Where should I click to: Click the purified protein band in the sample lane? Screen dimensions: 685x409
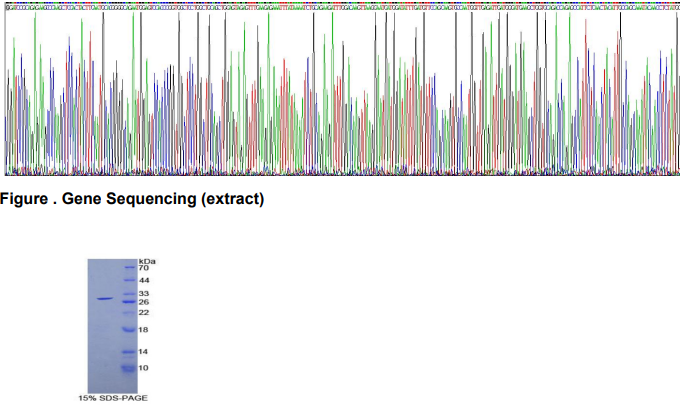(103, 299)
